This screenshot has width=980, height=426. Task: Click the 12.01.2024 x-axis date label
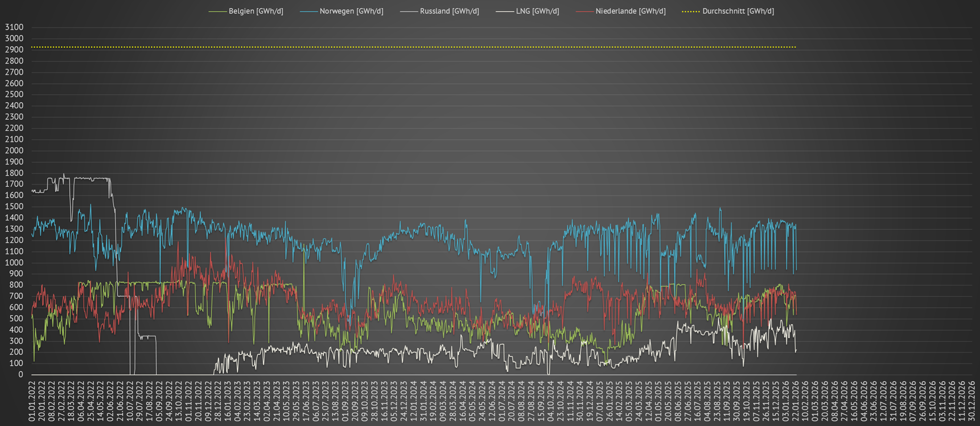point(414,401)
